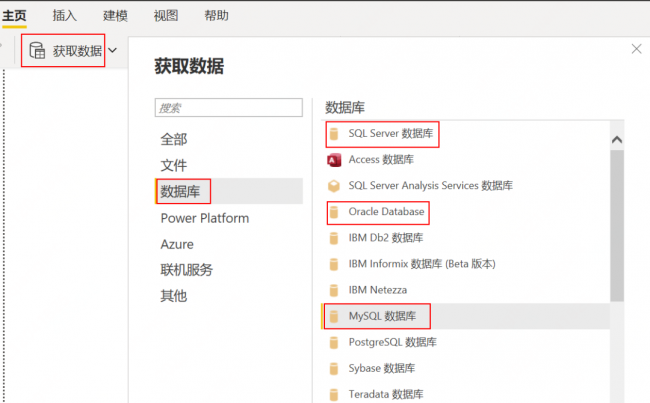Select the SQL Server 数据库 text entry
This screenshot has height=403, width=650.
click(x=391, y=133)
